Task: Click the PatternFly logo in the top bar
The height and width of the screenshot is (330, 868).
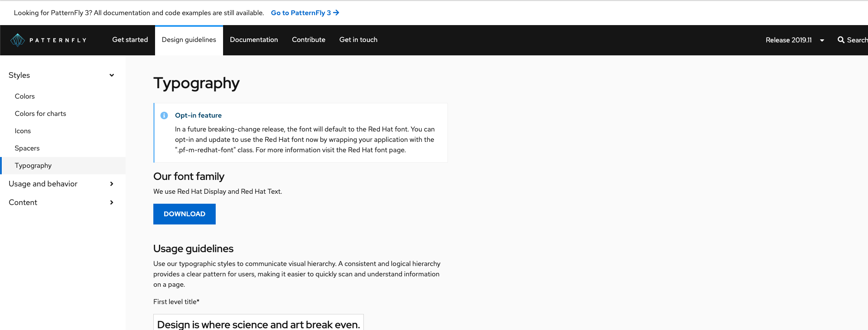Action: tap(49, 40)
